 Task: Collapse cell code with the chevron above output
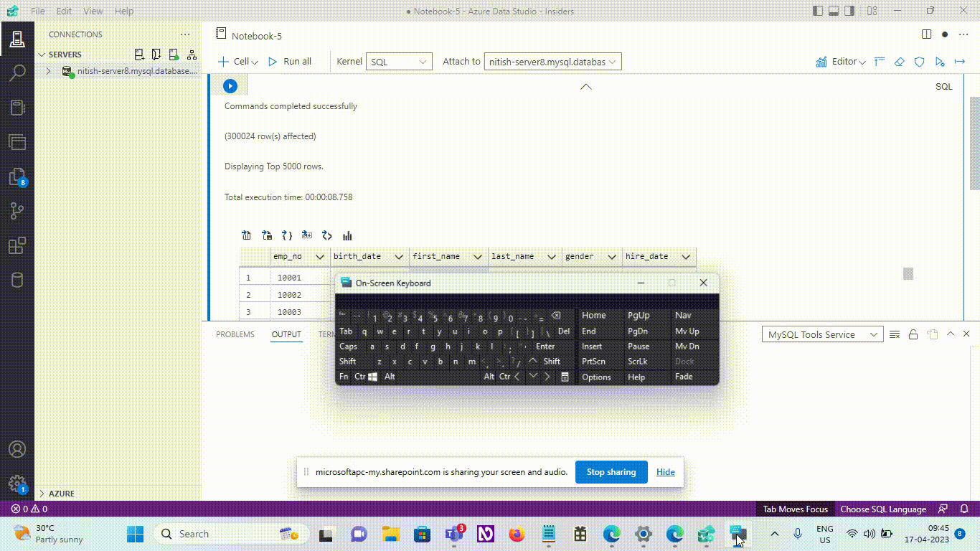click(x=586, y=87)
